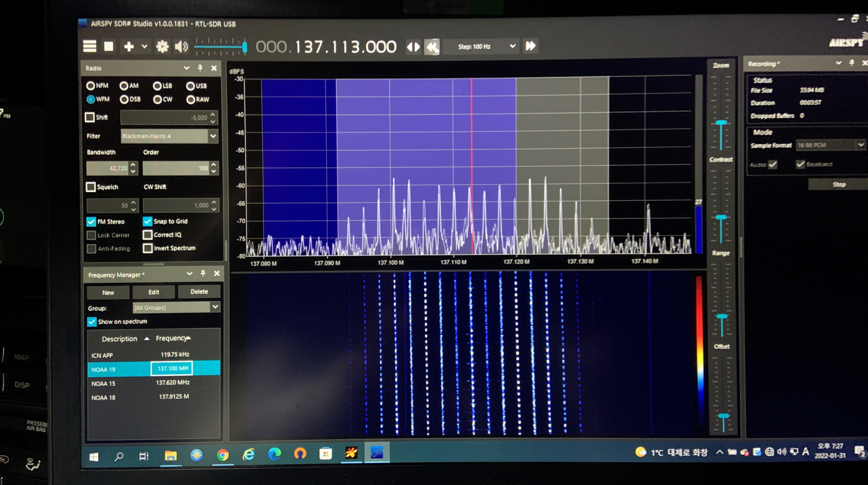Select the NOAA 18 frequency entry
868x485 pixels.
(154, 396)
